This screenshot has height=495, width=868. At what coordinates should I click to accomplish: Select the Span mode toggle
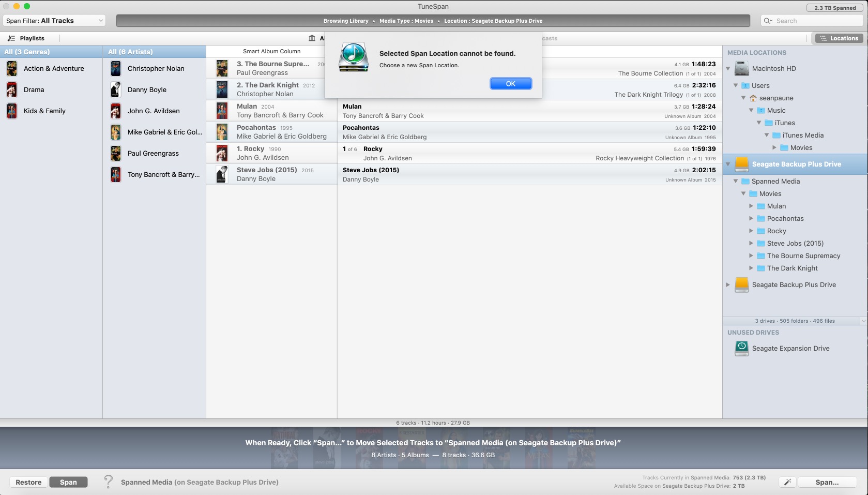pos(68,482)
